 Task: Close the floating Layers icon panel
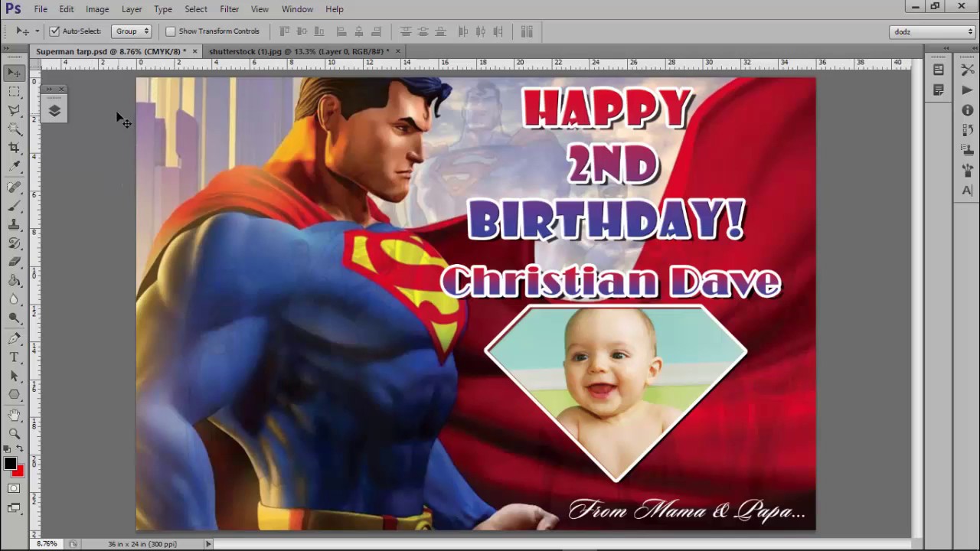(62, 90)
